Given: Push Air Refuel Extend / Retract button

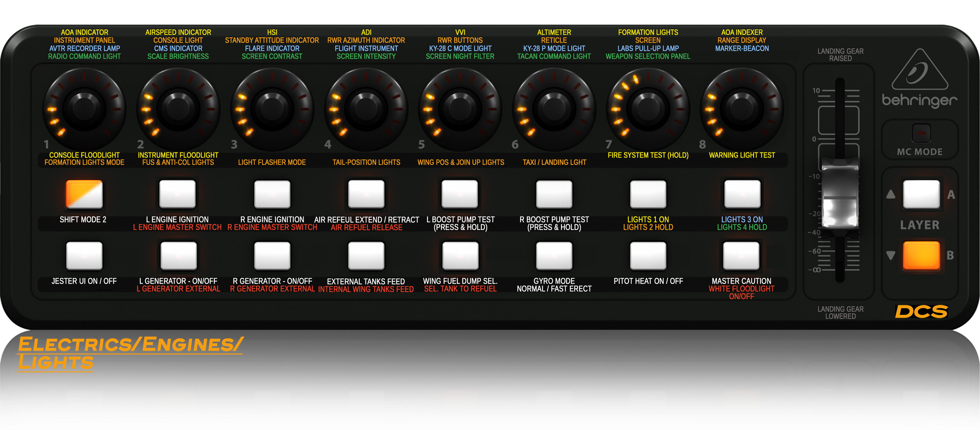Looking at the screenshot, I should [x=366, y=194].
